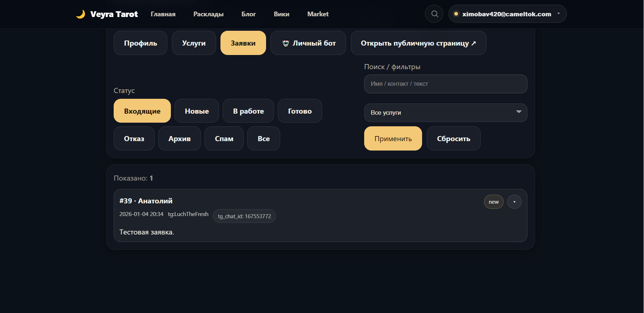Click the Показано: 1 counter

coord(133,178)
